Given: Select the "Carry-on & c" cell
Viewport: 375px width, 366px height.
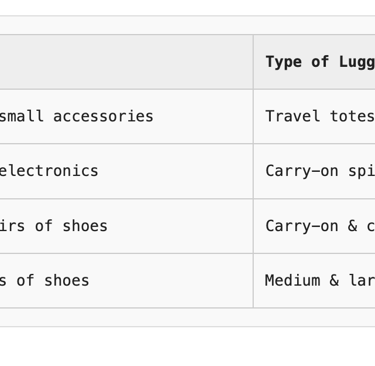Looking at the screenshot, I should point(314,226).
